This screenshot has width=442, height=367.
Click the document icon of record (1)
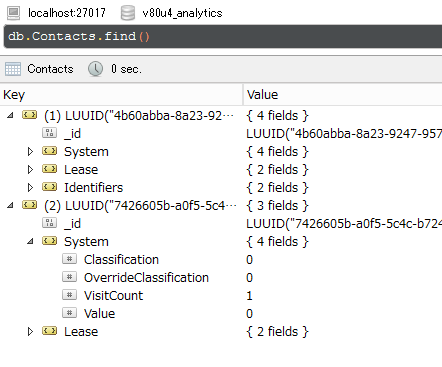(x=30, y=115)
